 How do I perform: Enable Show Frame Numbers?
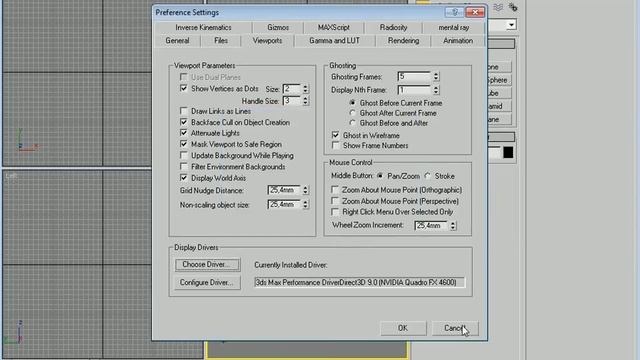pyautogui.click(x=336, y=145)
